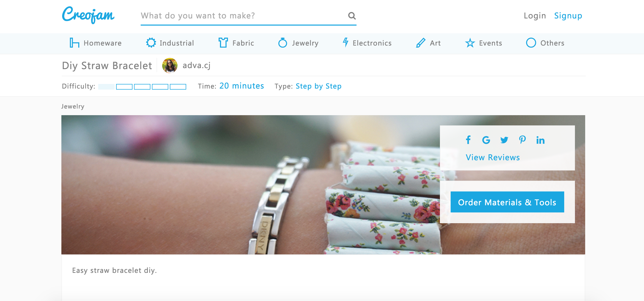Click the search magnifier icon
The height and width of the screenshot is (301, 644).
coord(352,16)
